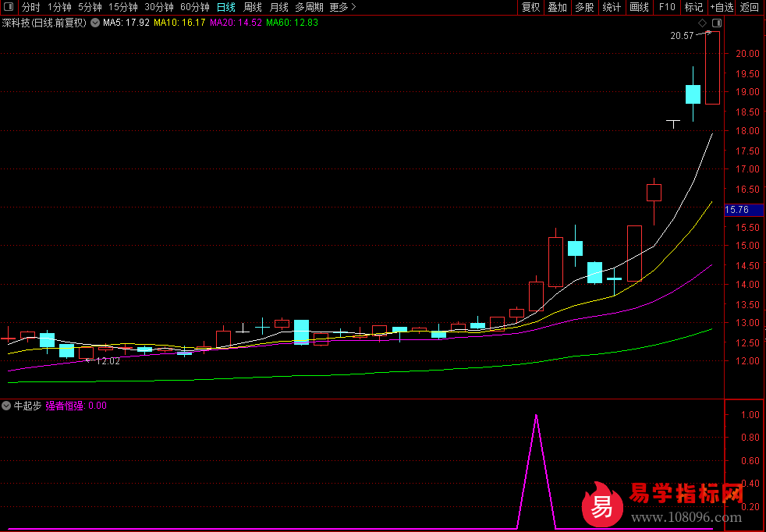Click the 12.00 price axis label
766x532 pixels.
tap(748, 361)
